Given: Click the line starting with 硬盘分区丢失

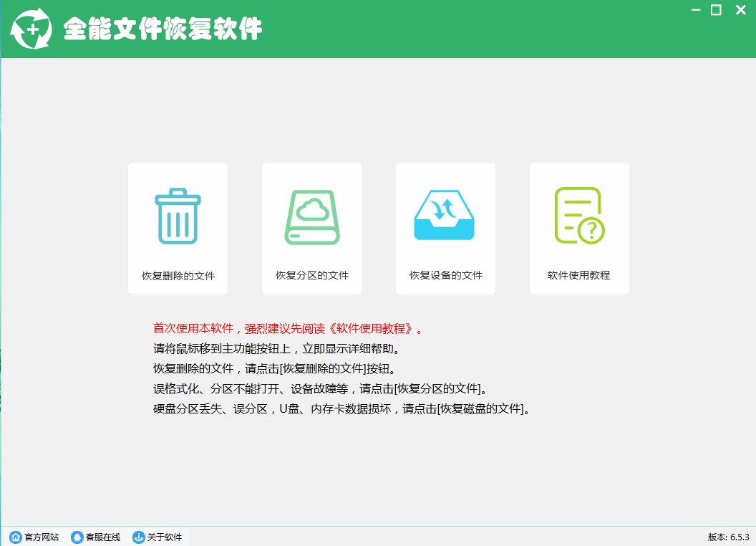Looking at the screenshot, I should click(x=341, y=409).
